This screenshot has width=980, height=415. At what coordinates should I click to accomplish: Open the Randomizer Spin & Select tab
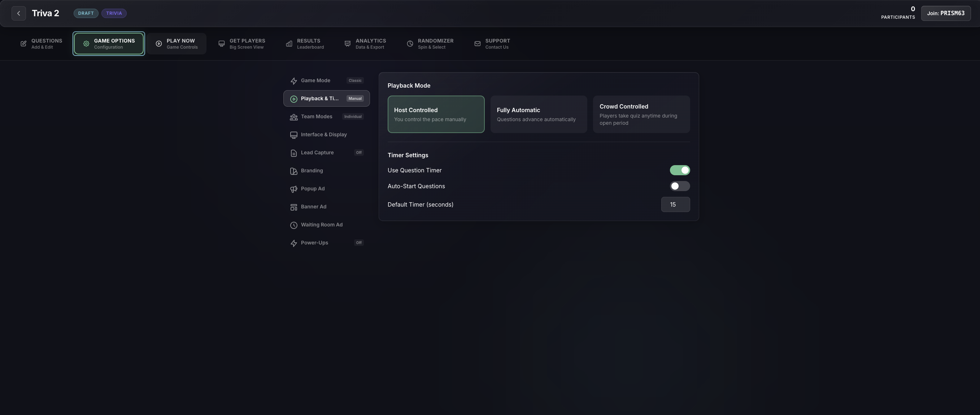pyautogui.click(x=430, y=44)
